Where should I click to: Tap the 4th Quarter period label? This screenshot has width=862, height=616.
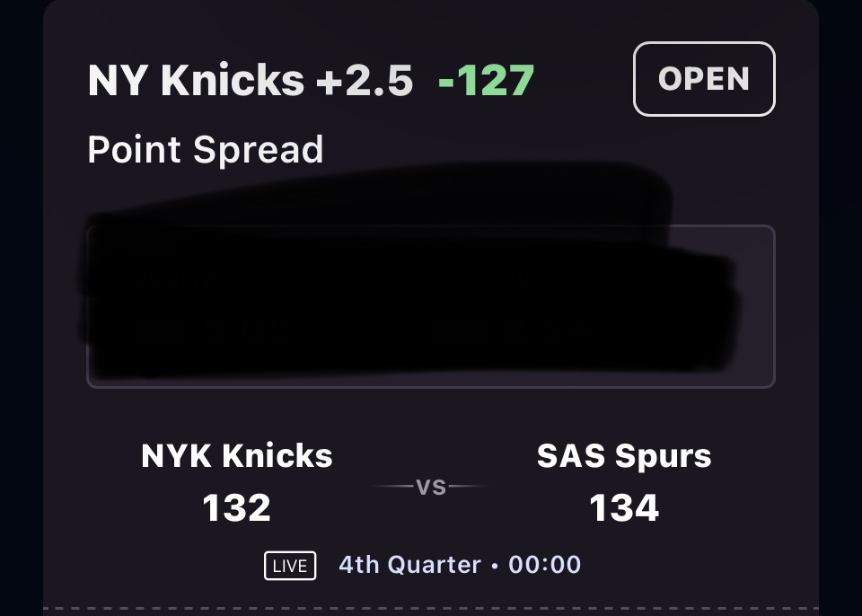[x=409, y=565]
